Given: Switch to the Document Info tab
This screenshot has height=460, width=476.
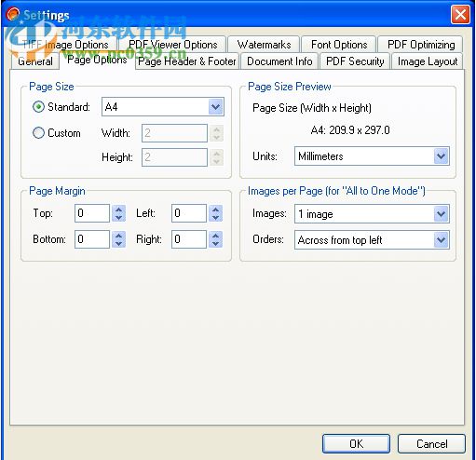Looking at the screenshot, I should coord(279,61).
